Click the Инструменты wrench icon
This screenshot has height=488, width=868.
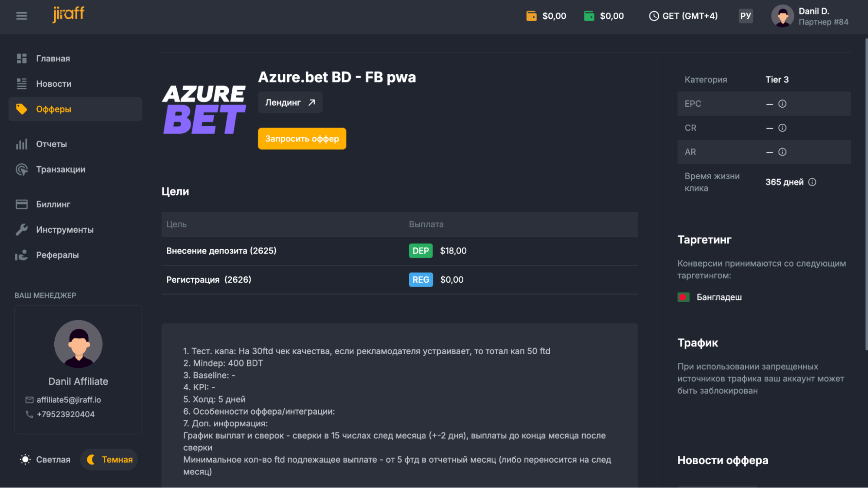tap(22, 230)
